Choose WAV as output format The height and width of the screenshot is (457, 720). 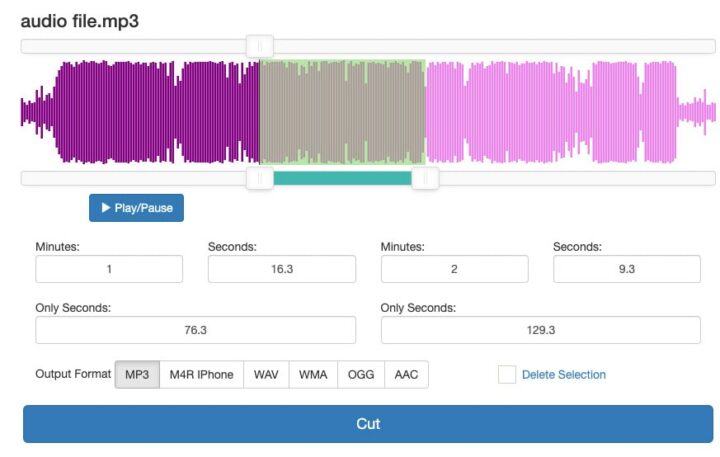(266, 375)
